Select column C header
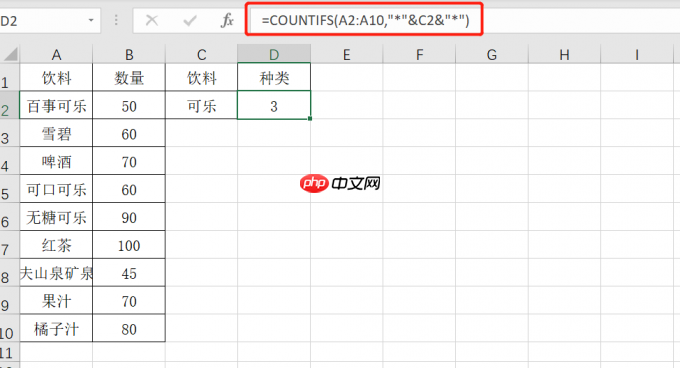The height and width of the screenshot is (368, 680). [201, 55]
